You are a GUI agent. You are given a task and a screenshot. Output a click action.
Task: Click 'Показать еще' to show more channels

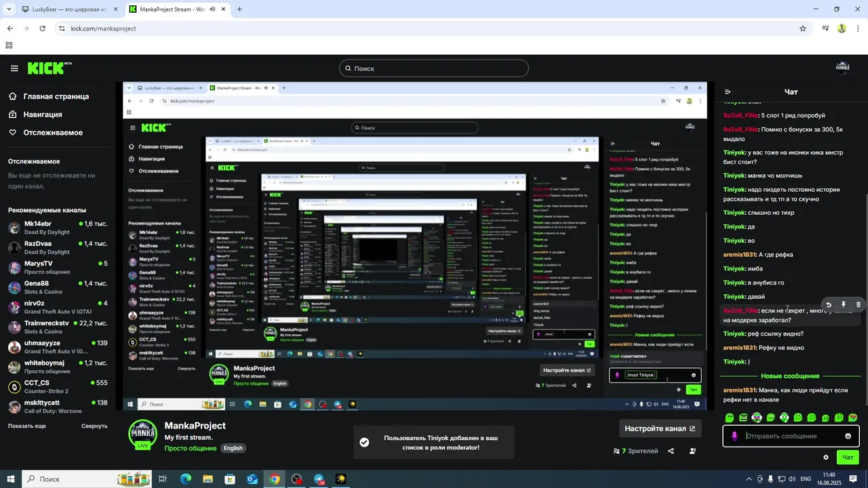tap(27, 426)
